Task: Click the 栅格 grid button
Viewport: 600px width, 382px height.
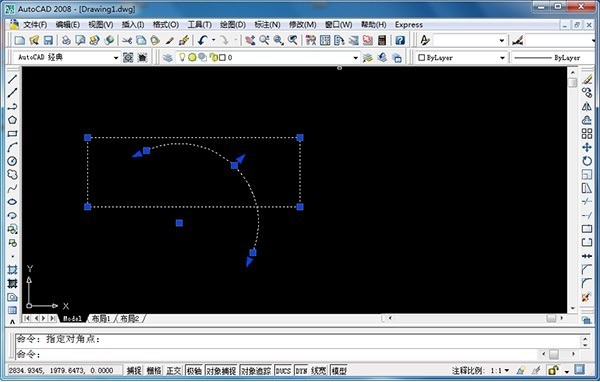Action: click(154, 371)
